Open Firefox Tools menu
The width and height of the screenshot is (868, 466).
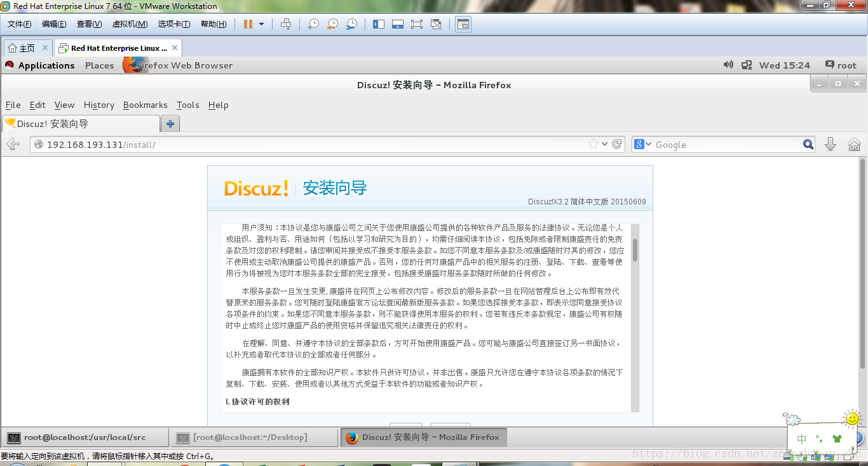pyautogui.click(x=188, y=105)
